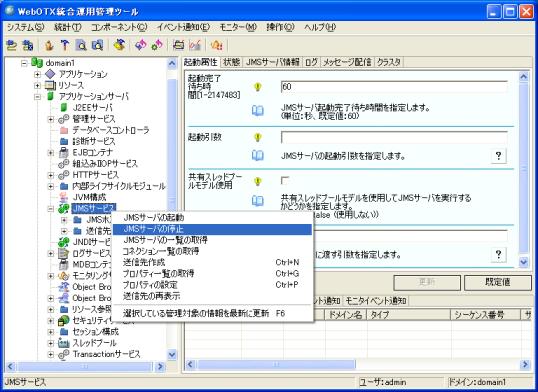Screen dimensions: 538x392
Task: Click the セキュリティ tree icon
Action: tap(64, 321)
